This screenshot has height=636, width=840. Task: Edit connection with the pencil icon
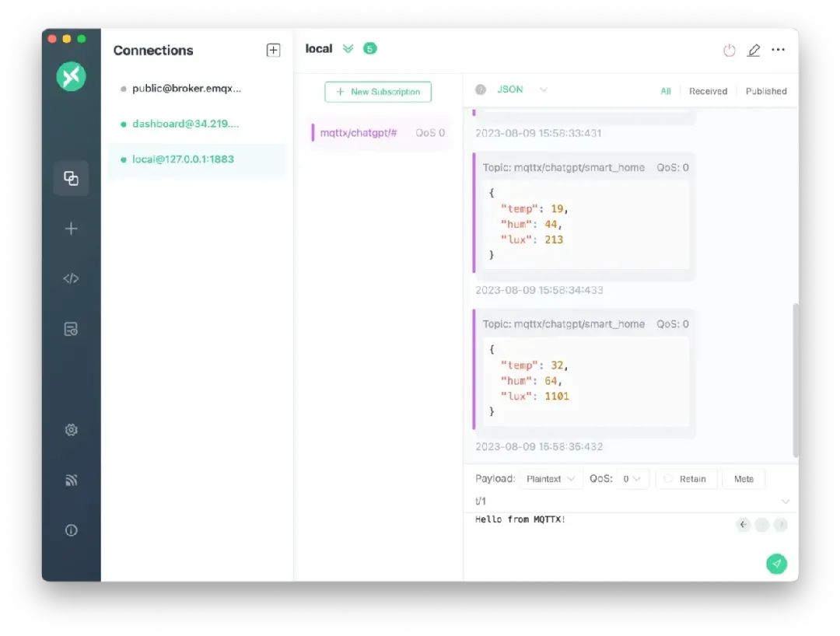click(x=754, y=51)
